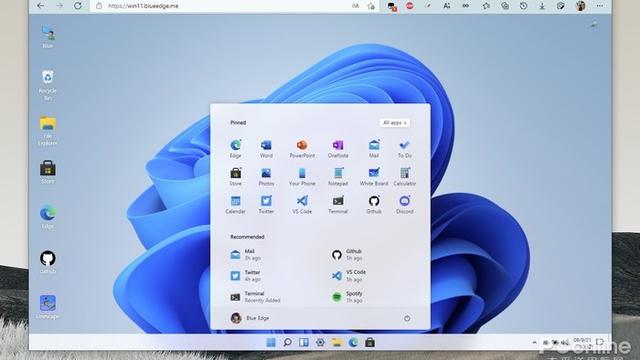This screenshot has height=360, width=640.
Task: Open pinned Github app tile
Action: coord(374,204)
